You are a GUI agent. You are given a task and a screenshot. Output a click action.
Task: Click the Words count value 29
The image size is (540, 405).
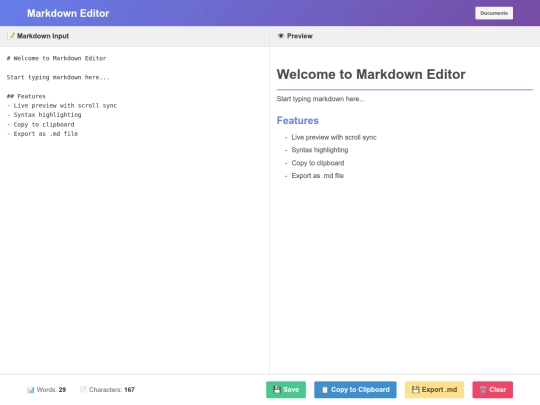62,390
